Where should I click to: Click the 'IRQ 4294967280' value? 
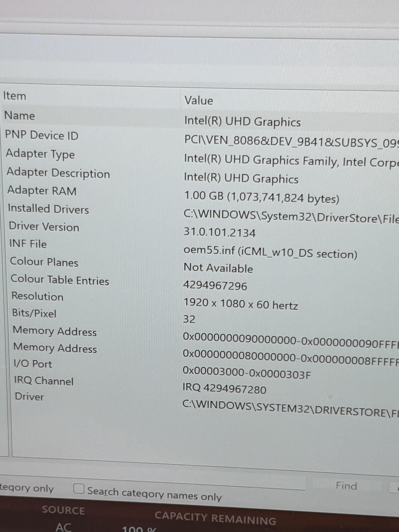224,388
